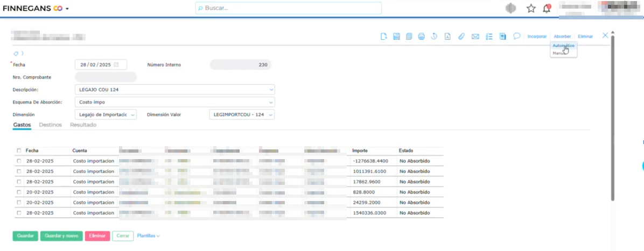Click the envelope email icon
This screenshot has width=644, height=251.
(475, 37)
